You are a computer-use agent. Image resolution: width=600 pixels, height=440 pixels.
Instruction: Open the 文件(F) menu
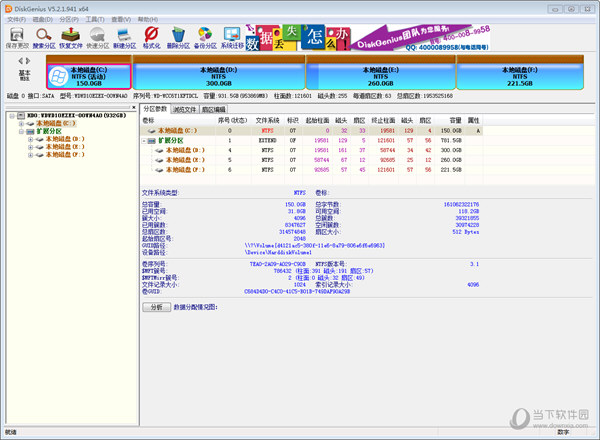point(16,19)
